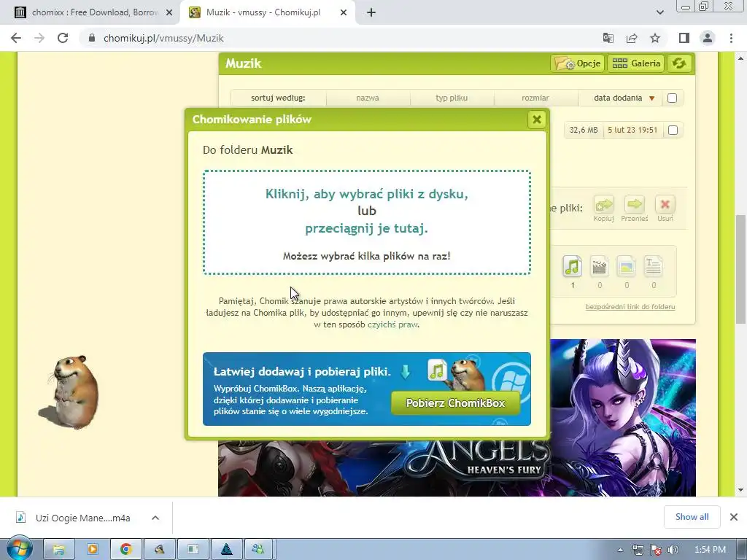The width and height of the screenshot is (747, 560).
Task: Toggle the browser side panel
Action: click(684, 38)
